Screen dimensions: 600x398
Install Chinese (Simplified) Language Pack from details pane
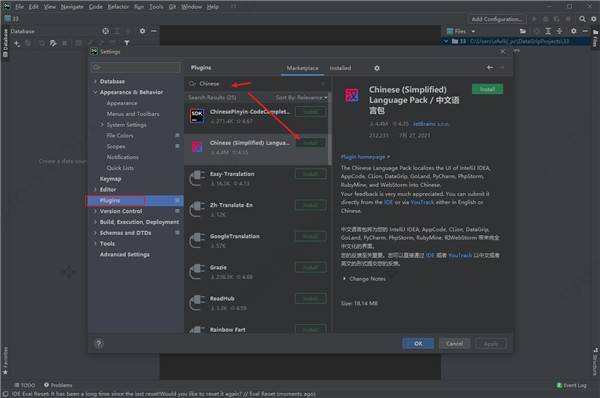[x=487, y=89]
